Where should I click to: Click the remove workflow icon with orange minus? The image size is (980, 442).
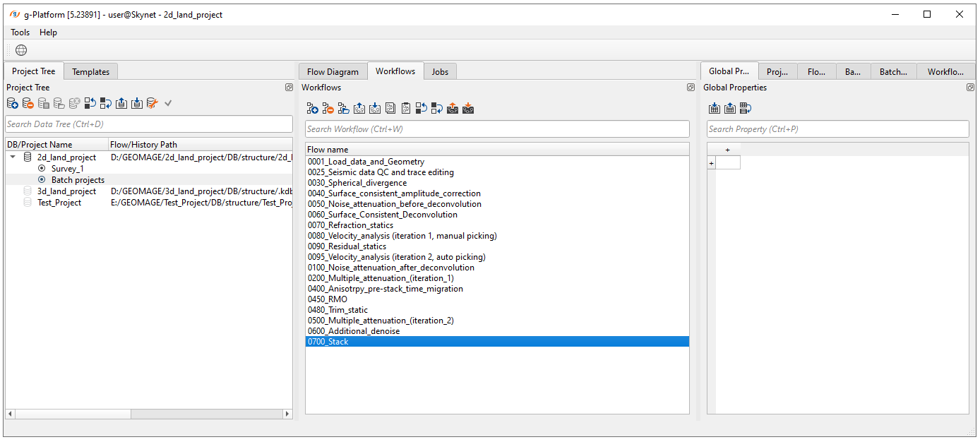coord(328,109)
